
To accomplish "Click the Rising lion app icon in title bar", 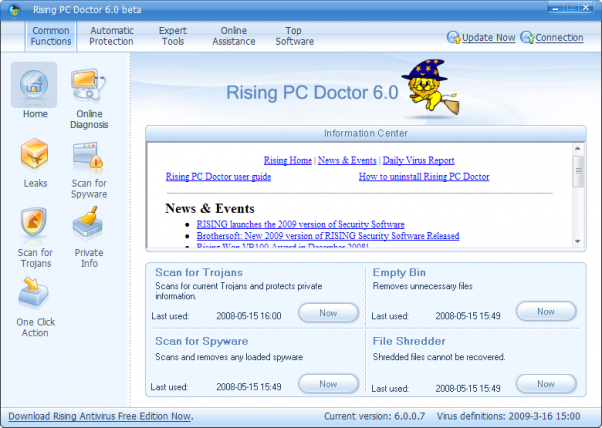I will [x=15, y=10].
